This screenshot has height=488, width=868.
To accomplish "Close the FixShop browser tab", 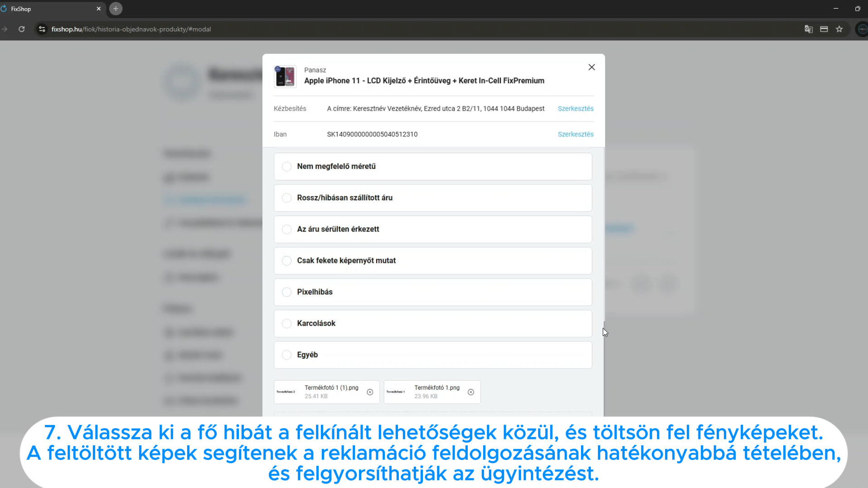I will [98, 9].
